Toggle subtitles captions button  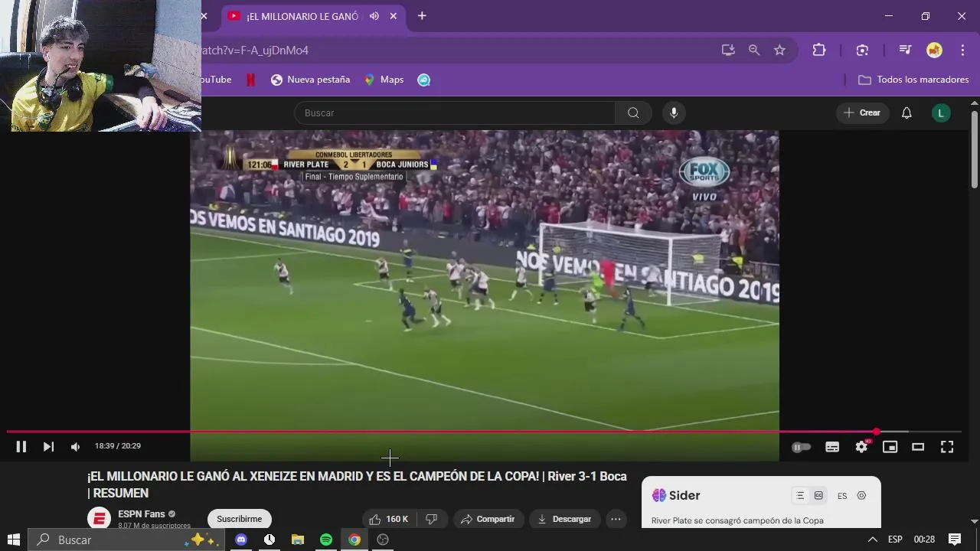tap(832, 447)
